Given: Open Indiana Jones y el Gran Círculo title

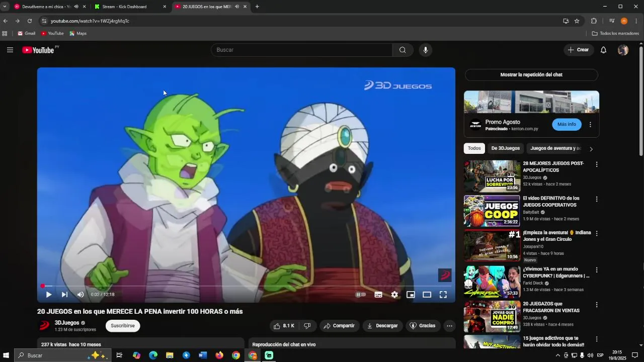Looking at the screenshot, I should pos(557,236).
